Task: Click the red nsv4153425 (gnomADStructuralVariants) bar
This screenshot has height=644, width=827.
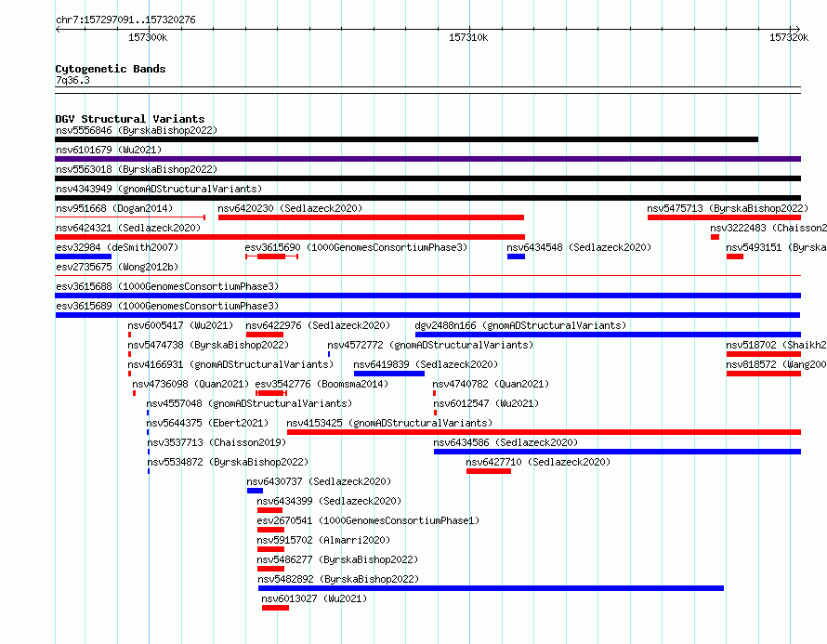Action: (544, 432)
